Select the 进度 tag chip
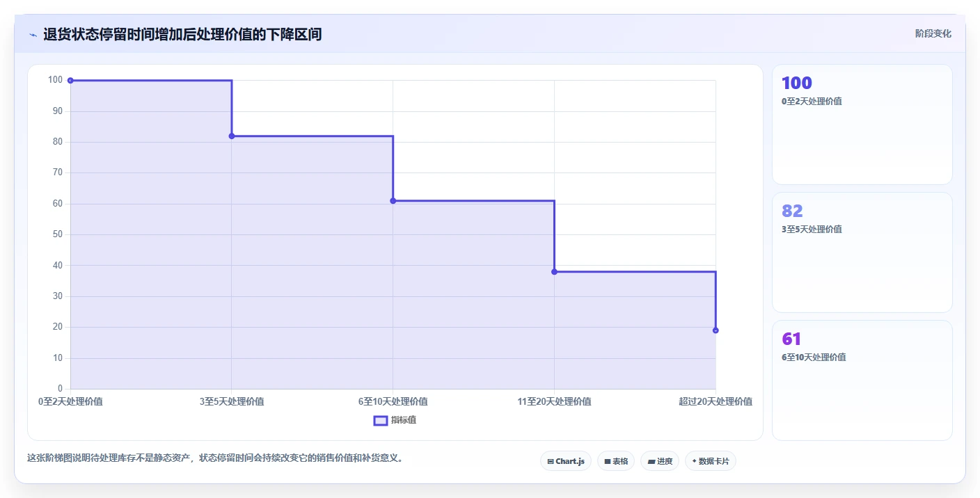Screen dimensions: 980x498 [660, 461]
